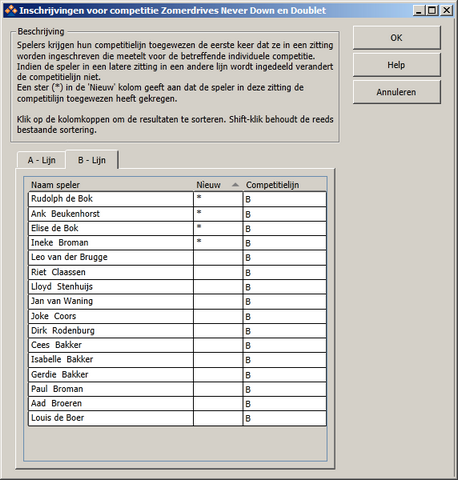Viewport: 458px width, 480px height.
Task: Click the Beschrijving group label
Action: coord(41,32)
